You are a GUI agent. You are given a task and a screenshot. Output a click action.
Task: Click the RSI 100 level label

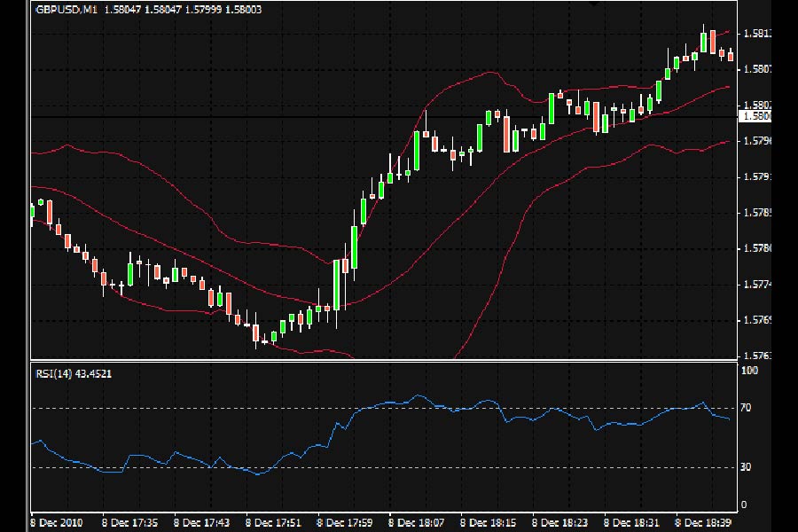(x=749, y=371)
